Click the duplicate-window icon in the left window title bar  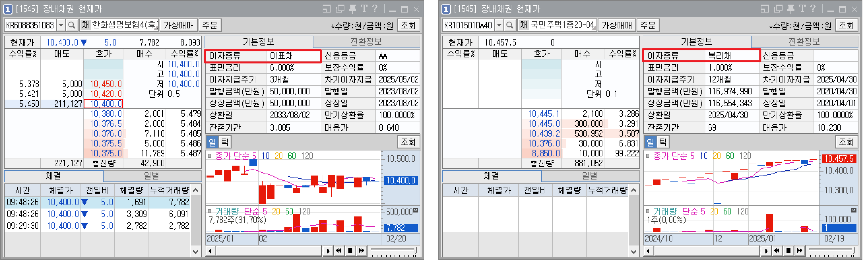pyautogui.click(x=340, y=9)
